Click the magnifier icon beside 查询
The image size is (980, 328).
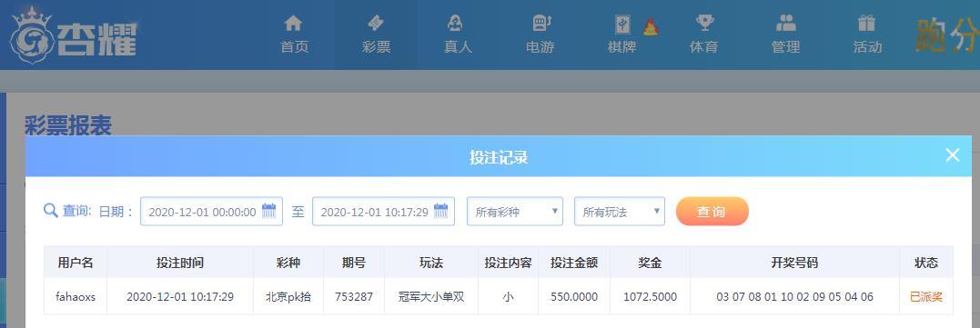pyautogui.click(x=51, y=210)
